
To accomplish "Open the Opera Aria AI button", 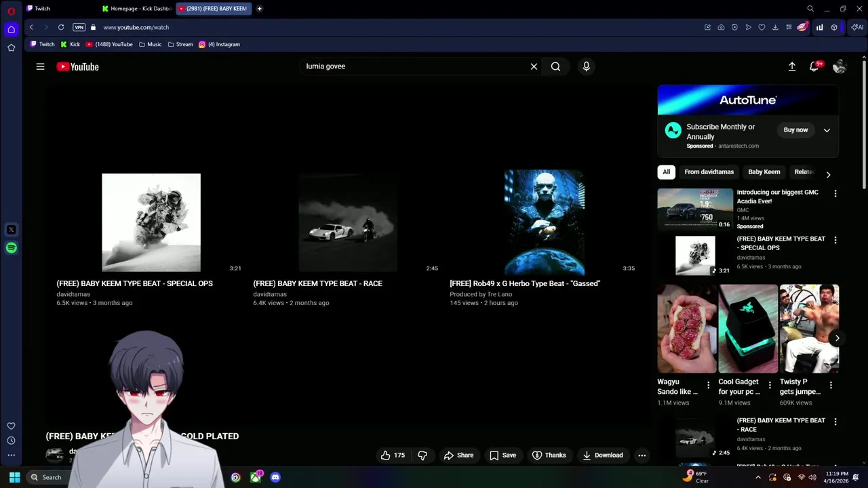I will coord(858,27).
